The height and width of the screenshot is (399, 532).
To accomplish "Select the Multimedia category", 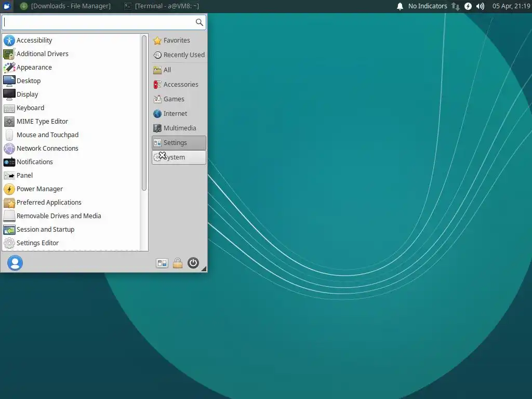I will tap(179, 128).
